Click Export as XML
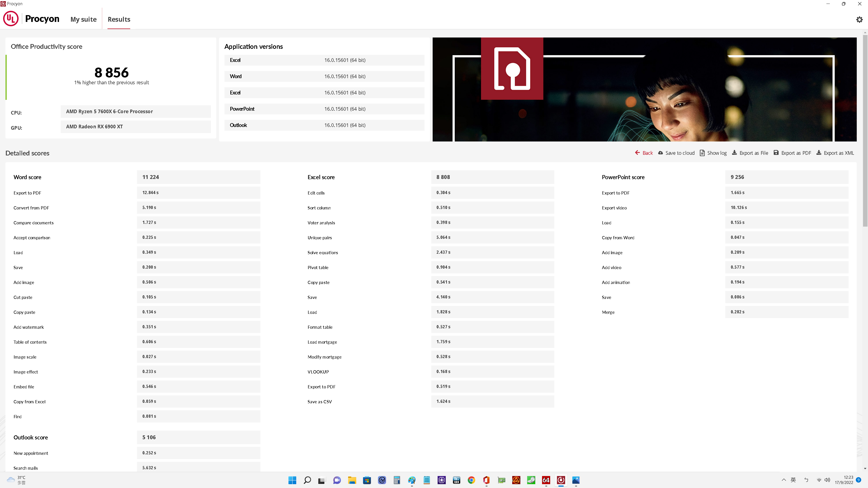 point(835,153)
